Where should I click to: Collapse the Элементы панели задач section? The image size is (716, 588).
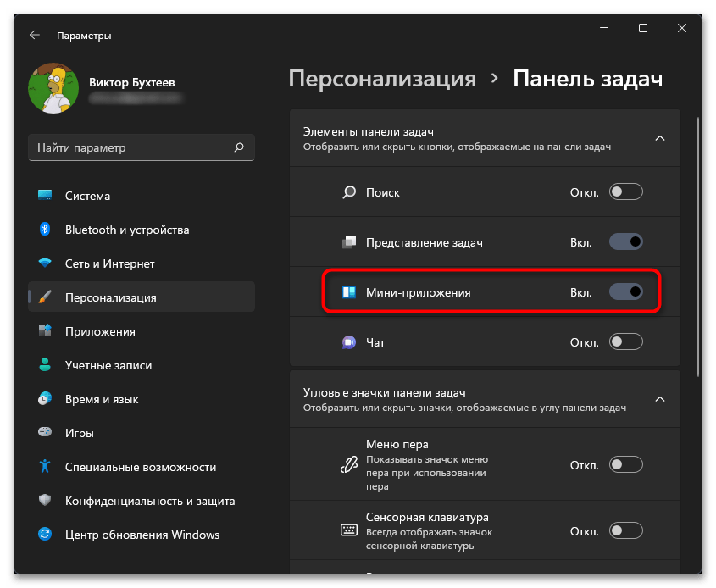[660, 138]
